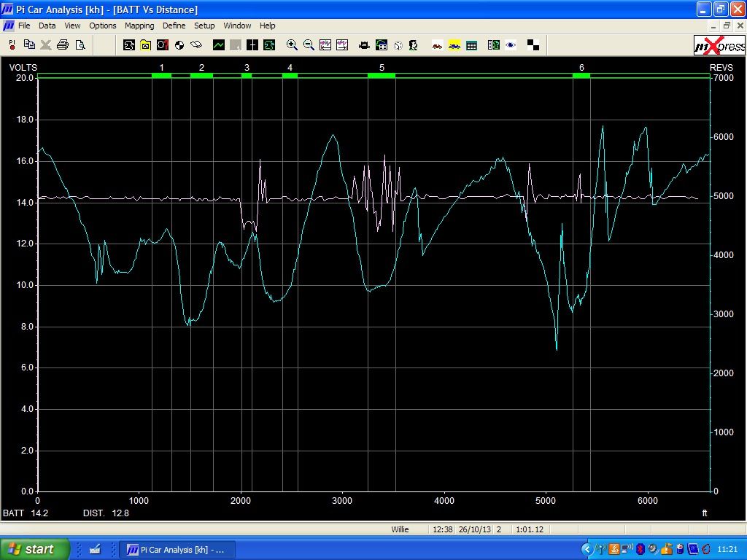Viewport: 747px width, 560px height.
Task: Toggle the blue eye view icon
Action: pyautogui.click(x=511, y=44)
